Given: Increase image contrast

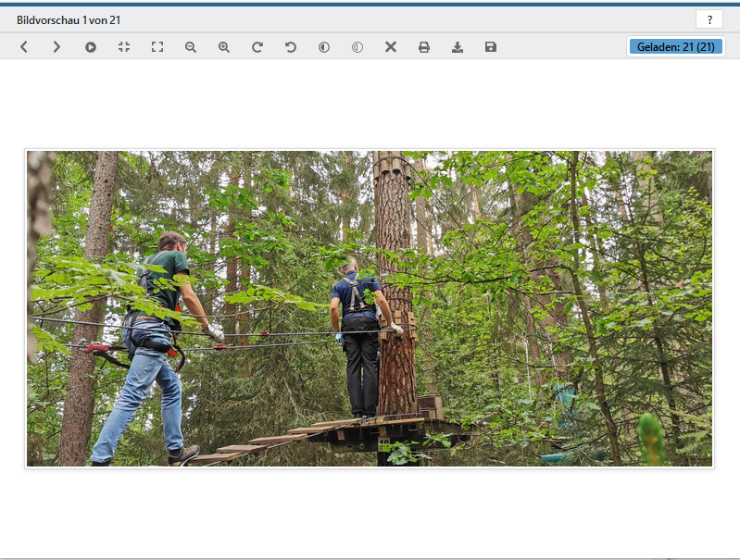Looking at the screenshot, I should (x=324, y=47).
